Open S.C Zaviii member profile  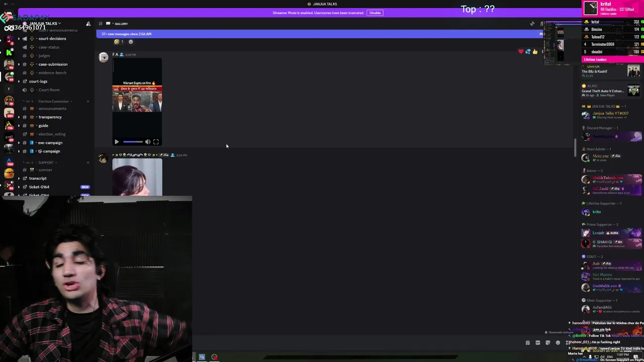click(x=610, y=190)
